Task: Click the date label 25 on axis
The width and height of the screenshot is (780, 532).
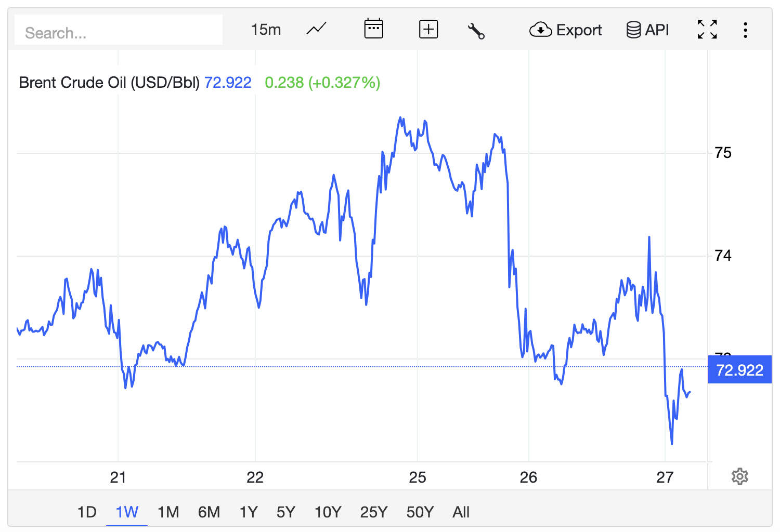Action: tap(418, 477)
